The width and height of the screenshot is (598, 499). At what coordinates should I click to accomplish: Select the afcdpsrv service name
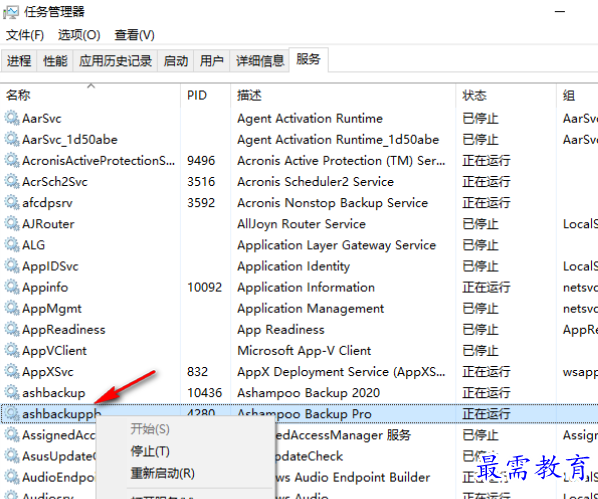47,203
